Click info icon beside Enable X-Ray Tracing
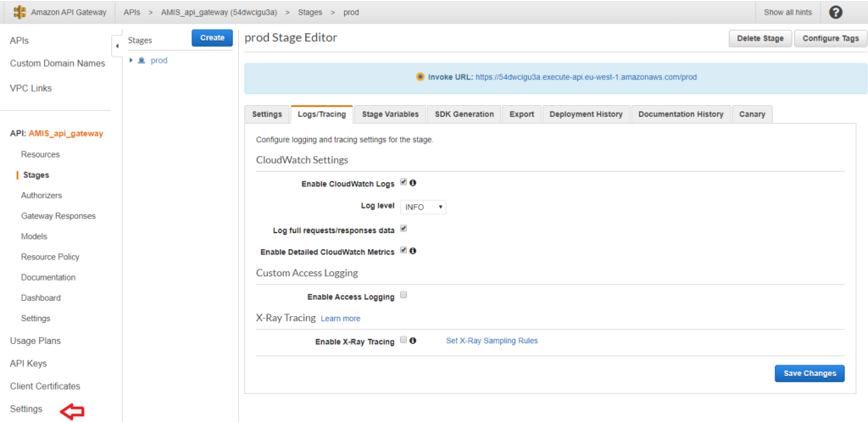This screenshot has width=868, height=422. 413,341
